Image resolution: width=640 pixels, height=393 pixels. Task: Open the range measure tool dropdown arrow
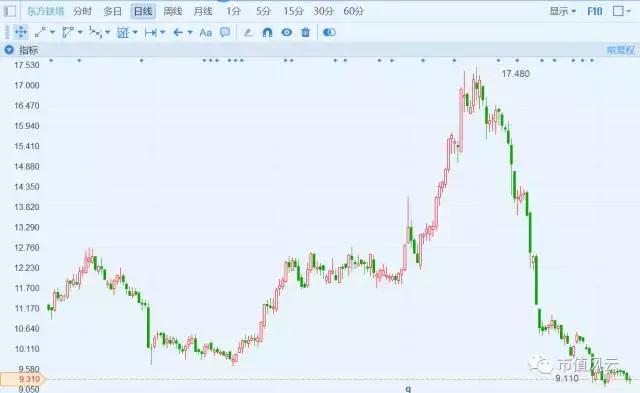(162, 32)
